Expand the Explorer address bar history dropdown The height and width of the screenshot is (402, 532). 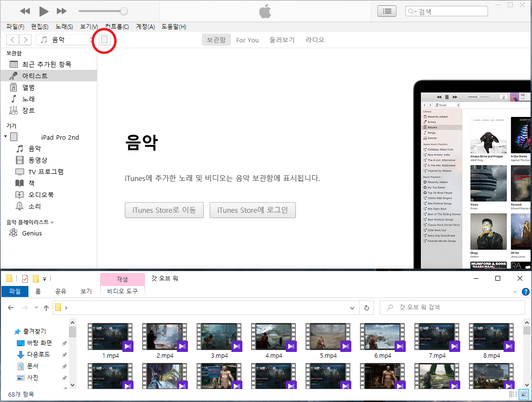coord(352,308)
